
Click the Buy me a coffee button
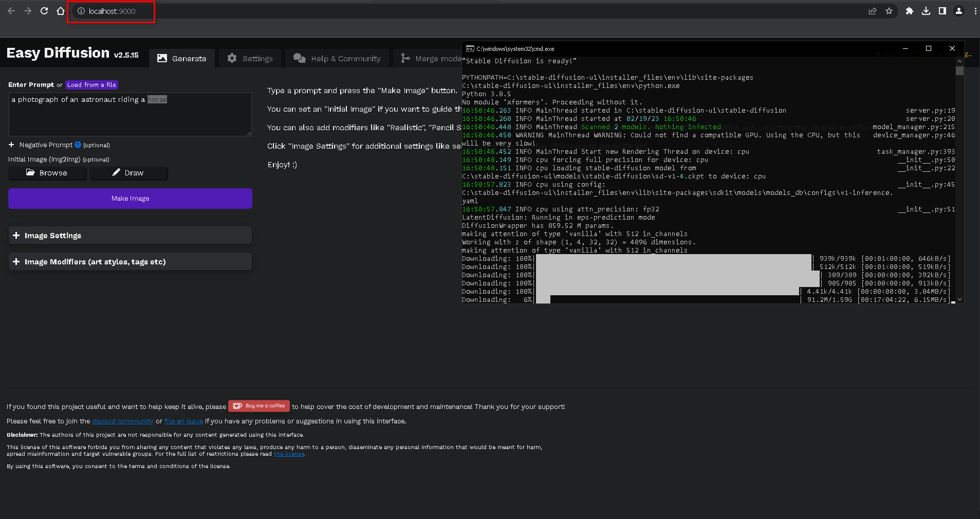[x=259, y=406]
